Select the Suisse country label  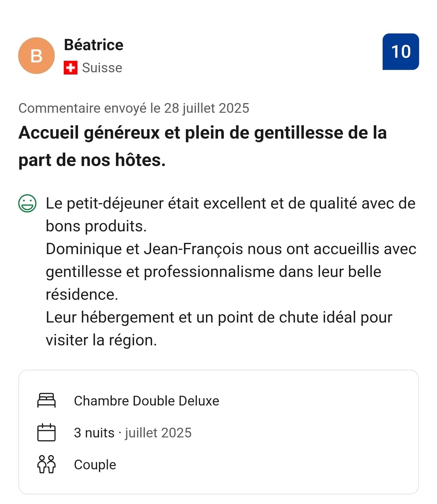pyautogui.click(x=102, y=68)
